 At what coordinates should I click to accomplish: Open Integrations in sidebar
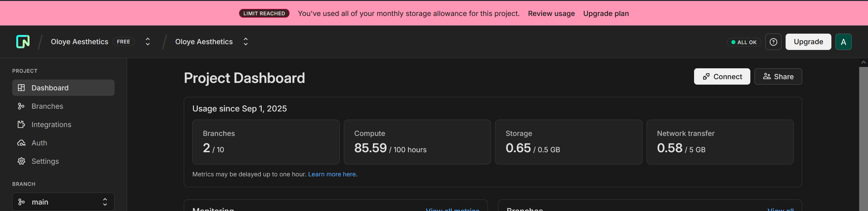[51, 125]
